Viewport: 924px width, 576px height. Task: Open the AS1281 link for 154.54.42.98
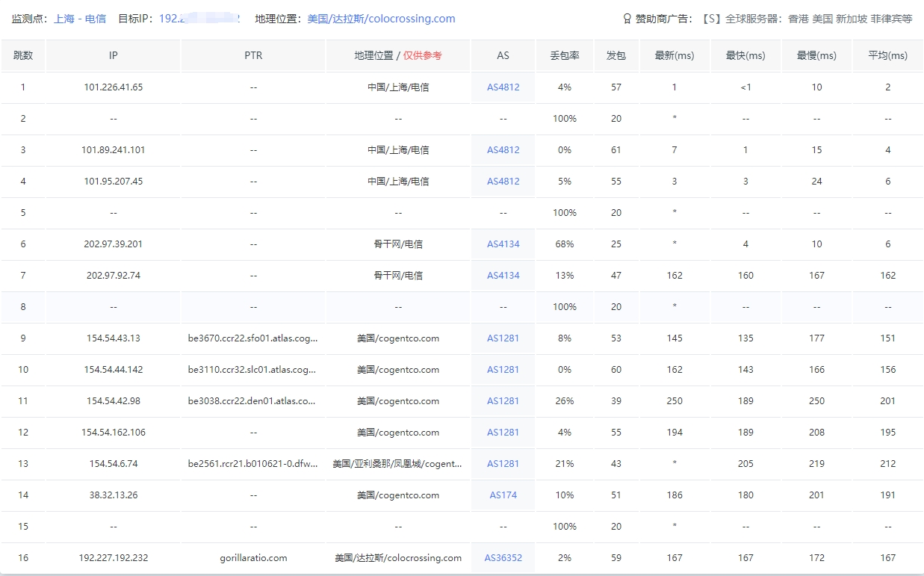(x=503, y=401)
